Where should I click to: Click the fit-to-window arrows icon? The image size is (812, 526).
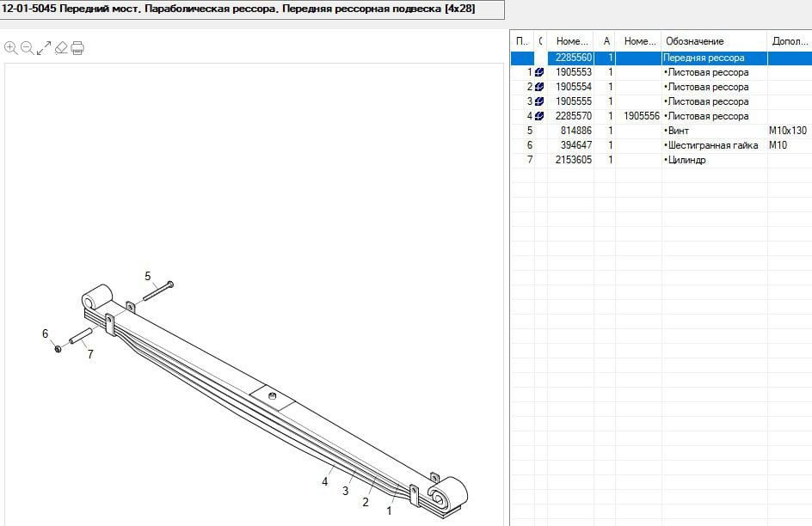tap(43, 48)
